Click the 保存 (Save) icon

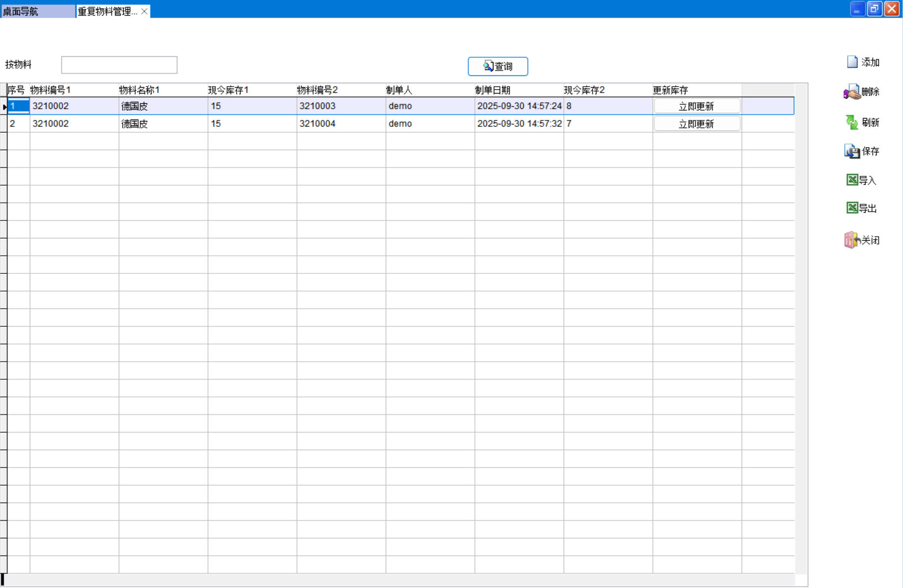[852, 151]
